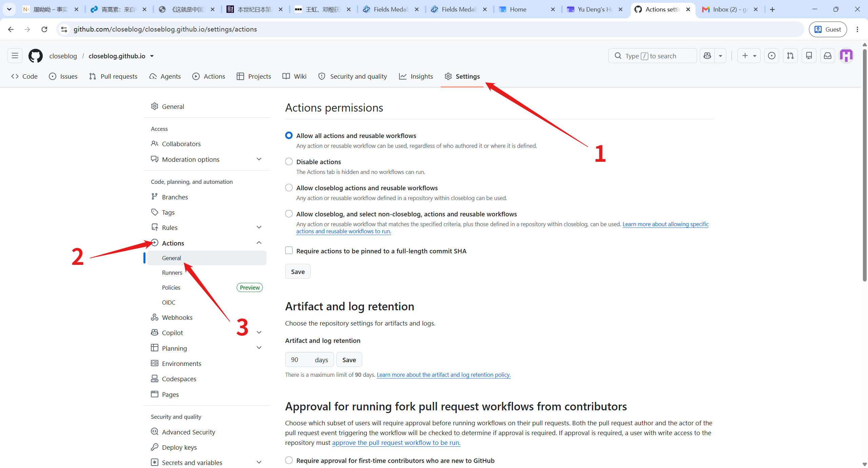Reload the page with browser refresh icon
868x468 pixels.
pyautogui.click(x=44, y=29)
